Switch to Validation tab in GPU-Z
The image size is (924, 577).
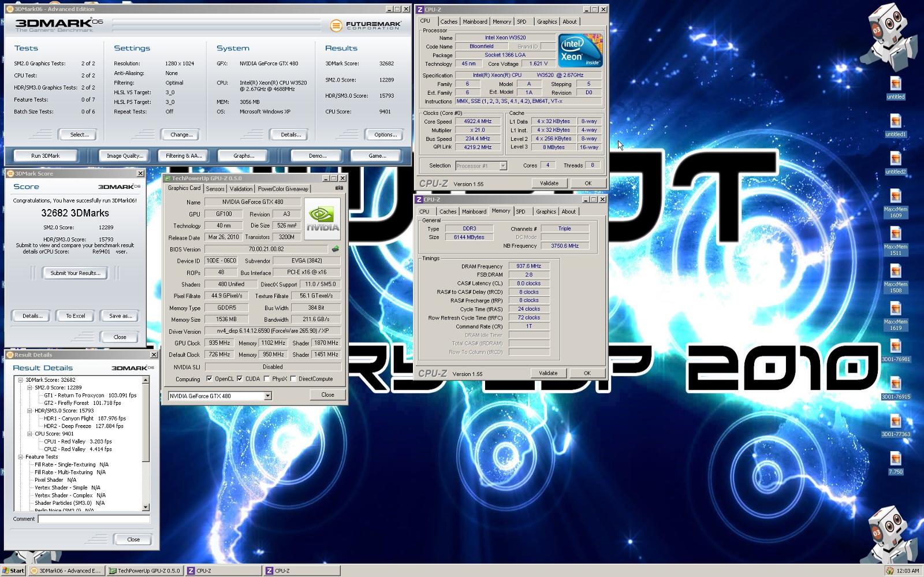[x=241, y=189]
